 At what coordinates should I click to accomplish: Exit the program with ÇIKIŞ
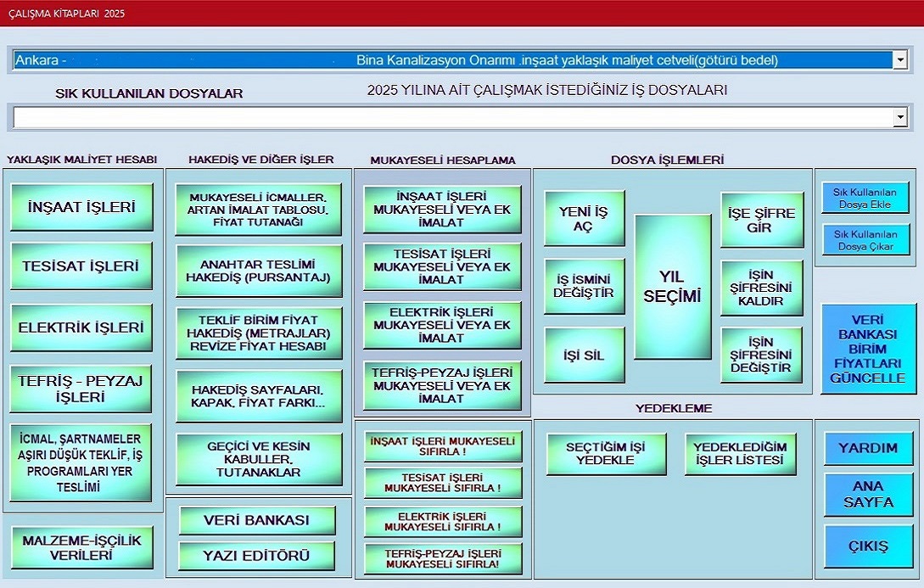click(868, 546)
